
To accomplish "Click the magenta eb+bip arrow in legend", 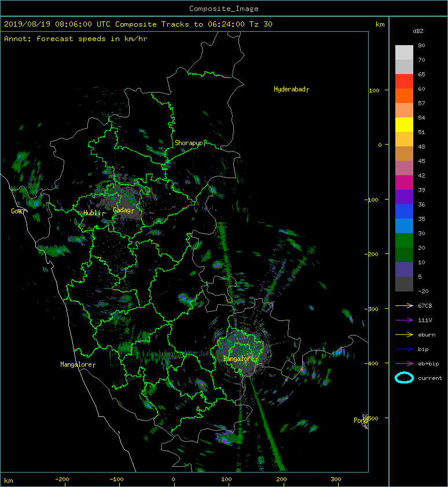I will coord(404,363).
